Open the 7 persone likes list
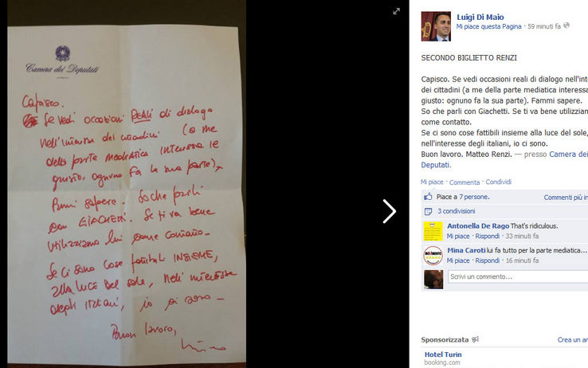The image size is (588, 368). 473,197
